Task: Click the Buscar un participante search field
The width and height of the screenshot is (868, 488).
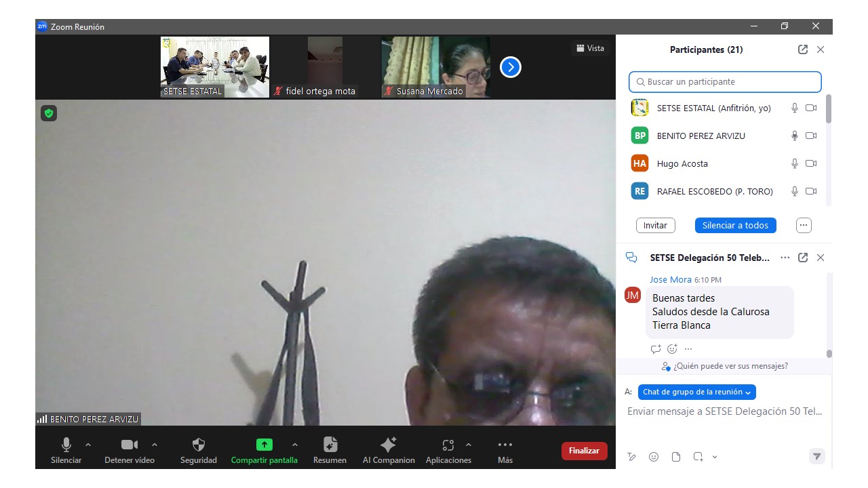Action: tap(725, 82)
